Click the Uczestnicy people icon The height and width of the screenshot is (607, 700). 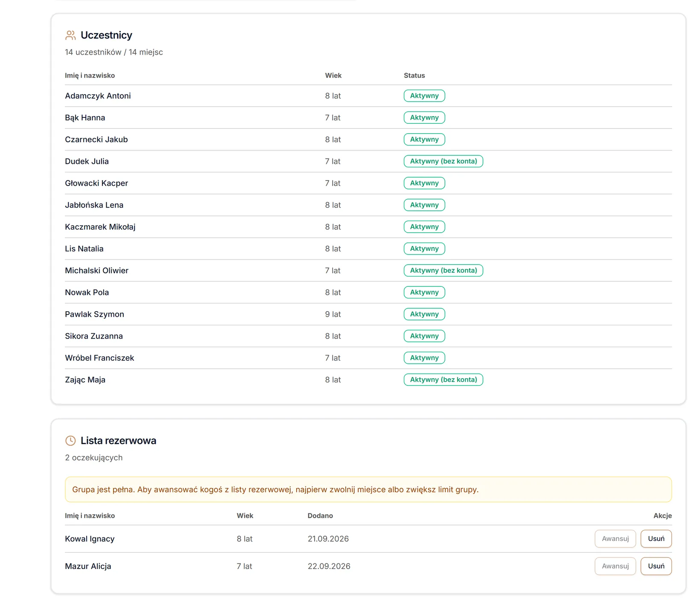point(70,35)
